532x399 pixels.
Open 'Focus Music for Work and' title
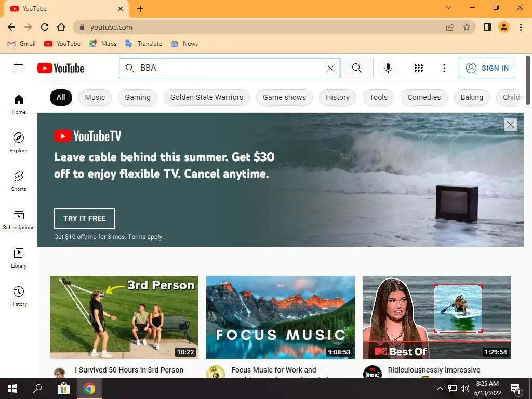coord(273,370)
